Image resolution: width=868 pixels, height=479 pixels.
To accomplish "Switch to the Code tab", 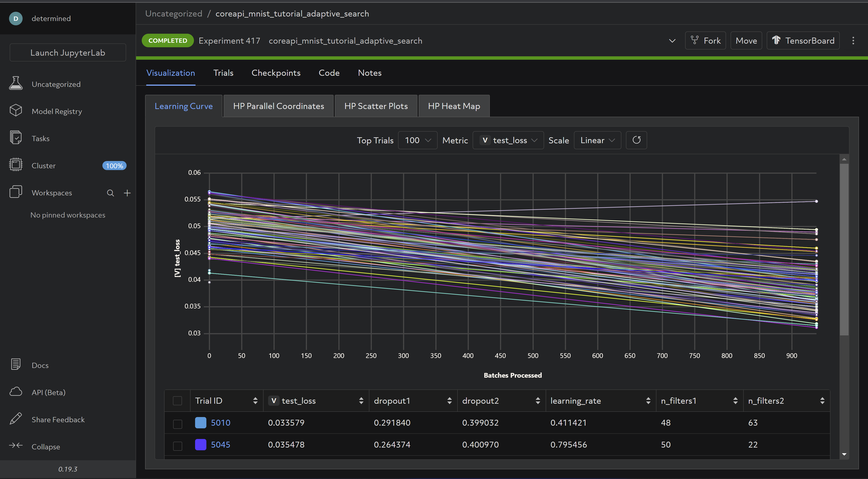I will [329, 73].
